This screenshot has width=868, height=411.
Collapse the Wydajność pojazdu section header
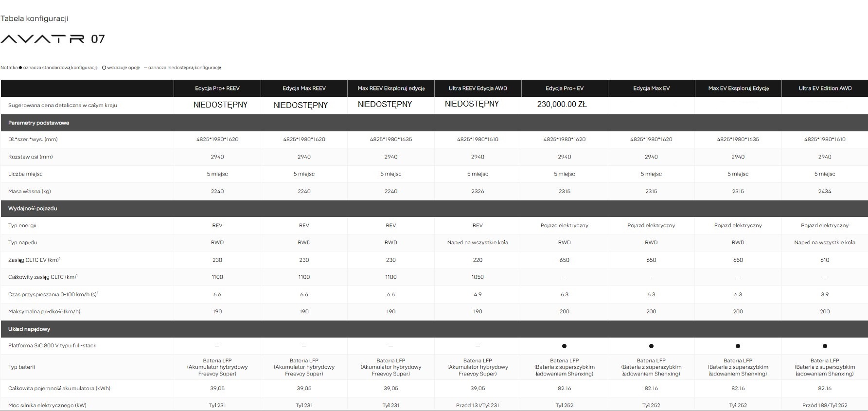(33, 208)
